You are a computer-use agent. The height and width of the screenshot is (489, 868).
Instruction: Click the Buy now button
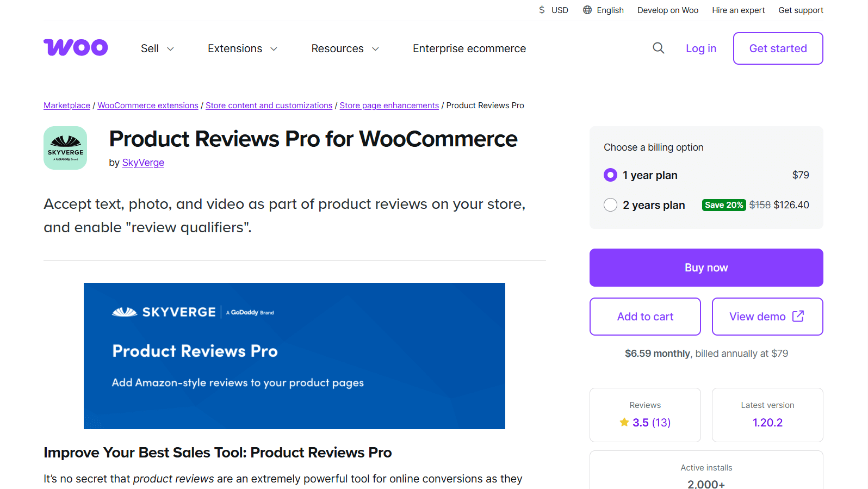click(x=705, y=267)
